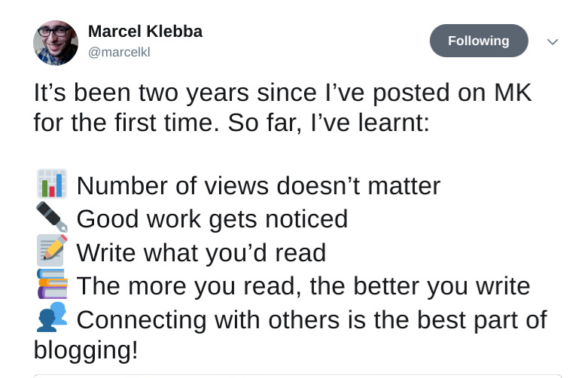Click the memo with pencil emoji
588x378 pixels.
(51, 251)
